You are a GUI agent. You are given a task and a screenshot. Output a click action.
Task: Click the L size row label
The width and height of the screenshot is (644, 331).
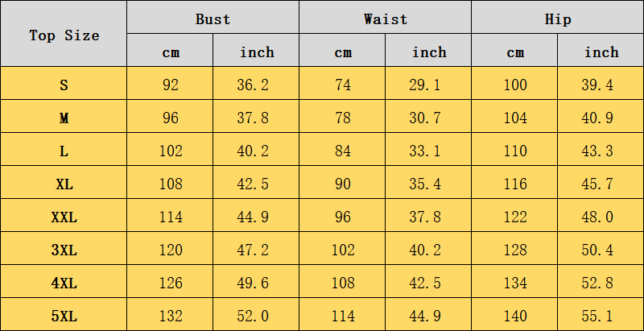tap(64, 150)
